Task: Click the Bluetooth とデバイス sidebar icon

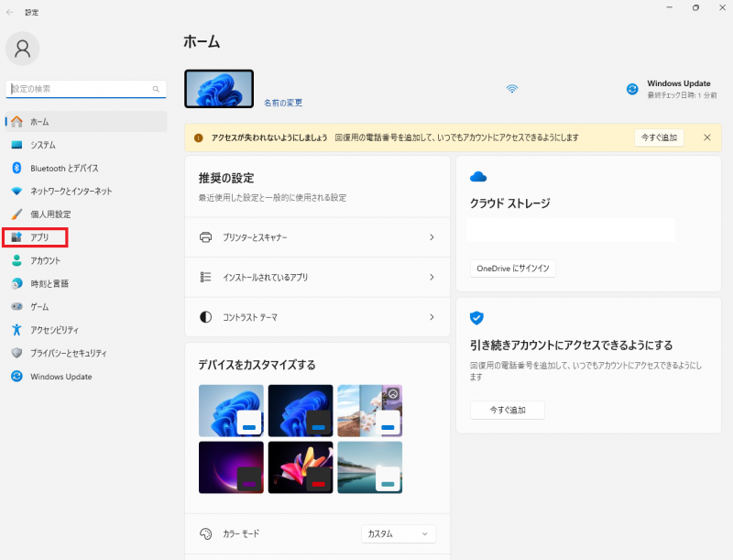Action: click(16, 168)
